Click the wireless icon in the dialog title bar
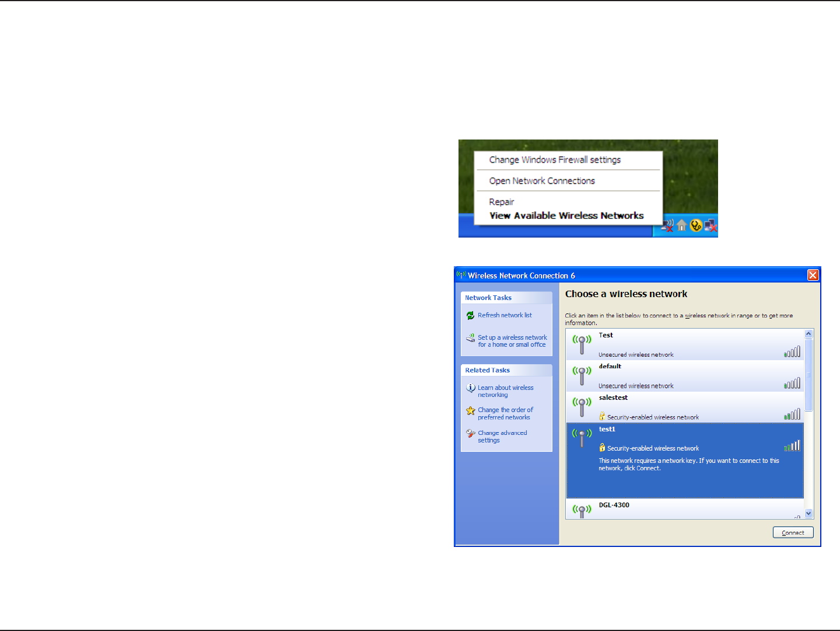840x631 pixels. click(461, 275)
